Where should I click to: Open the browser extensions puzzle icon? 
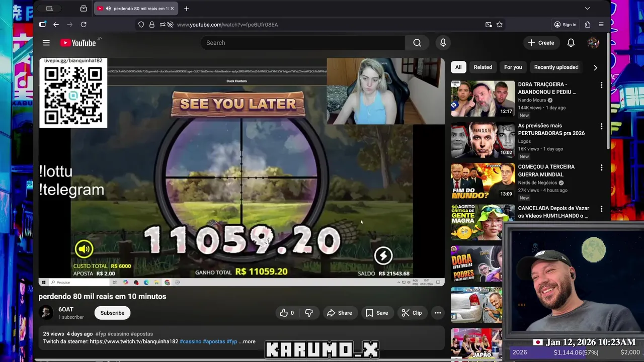coord(588,25)
